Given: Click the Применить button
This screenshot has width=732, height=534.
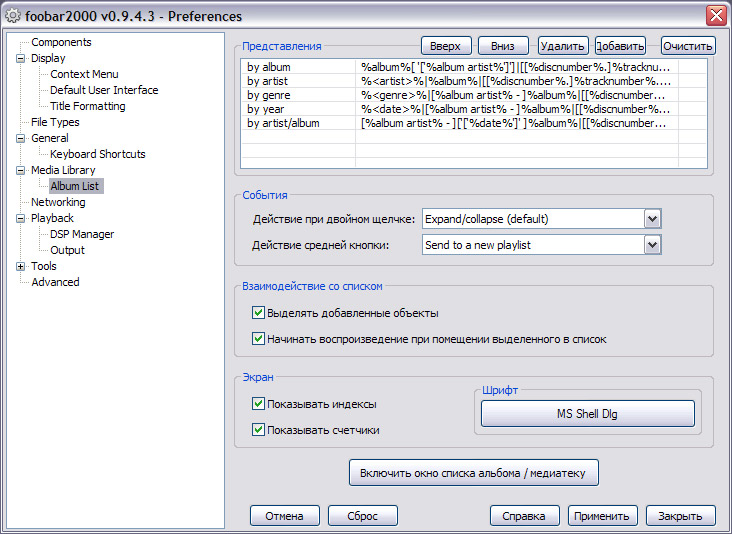Looking at the screenshot, I should point(602,516).
